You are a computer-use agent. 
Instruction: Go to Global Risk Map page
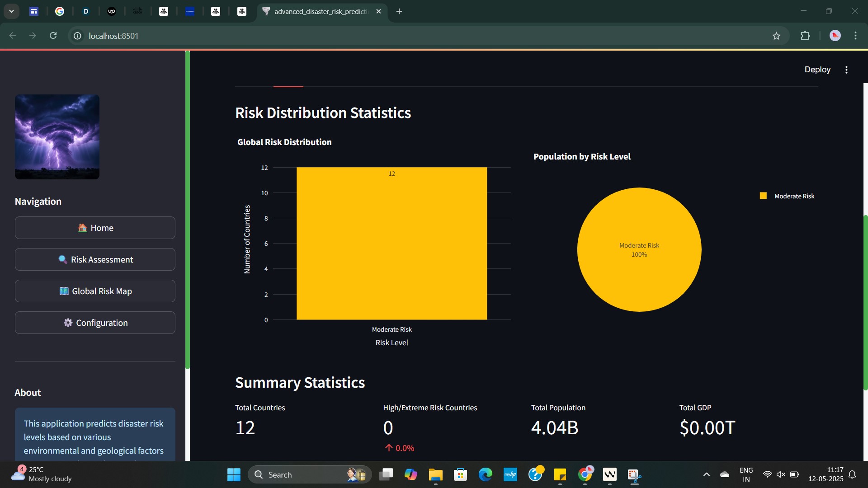pyautogui.click(x=95, y=291)
